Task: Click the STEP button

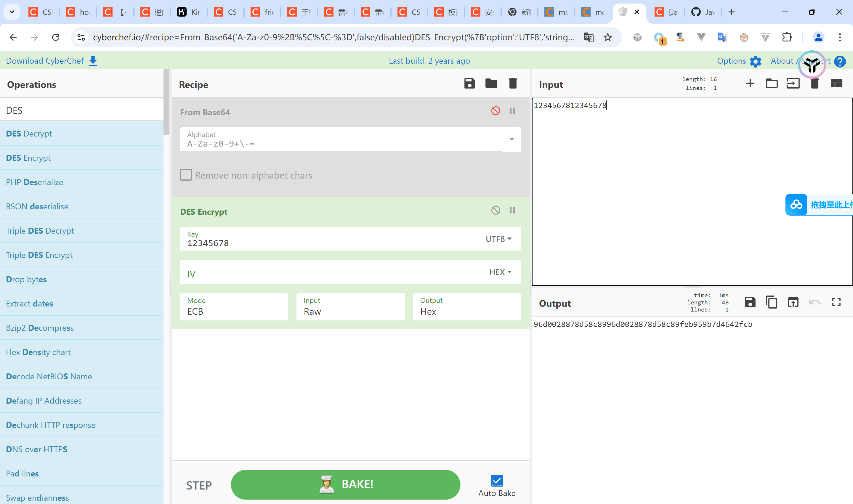Action: (199, 485)
